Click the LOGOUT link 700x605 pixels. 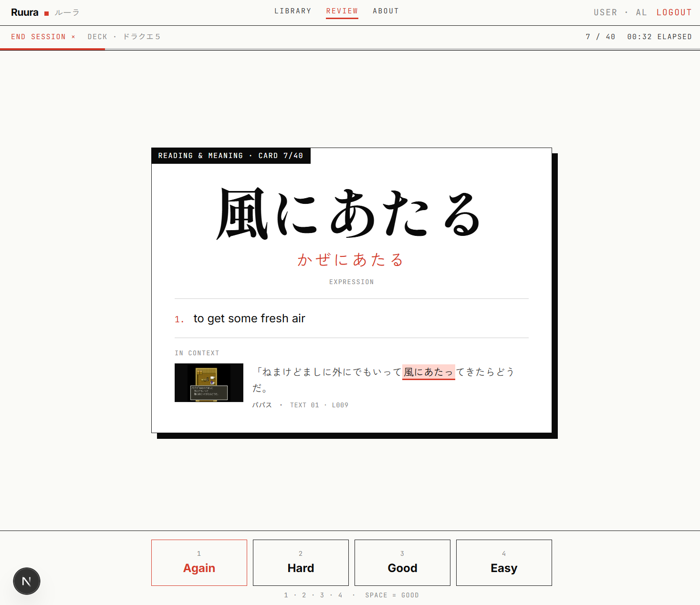(674, 12)
